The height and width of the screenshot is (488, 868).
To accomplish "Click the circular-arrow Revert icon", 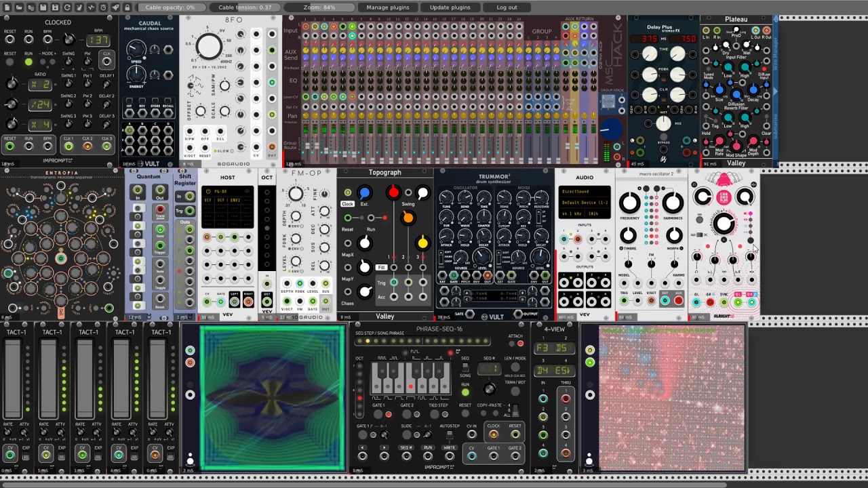I will [67, 7].
